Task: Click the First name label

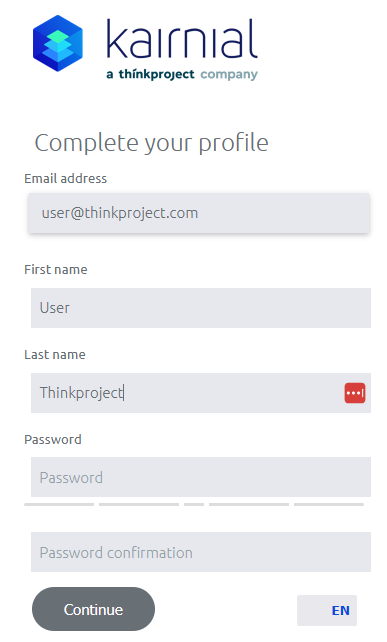Action: [56, 269]
